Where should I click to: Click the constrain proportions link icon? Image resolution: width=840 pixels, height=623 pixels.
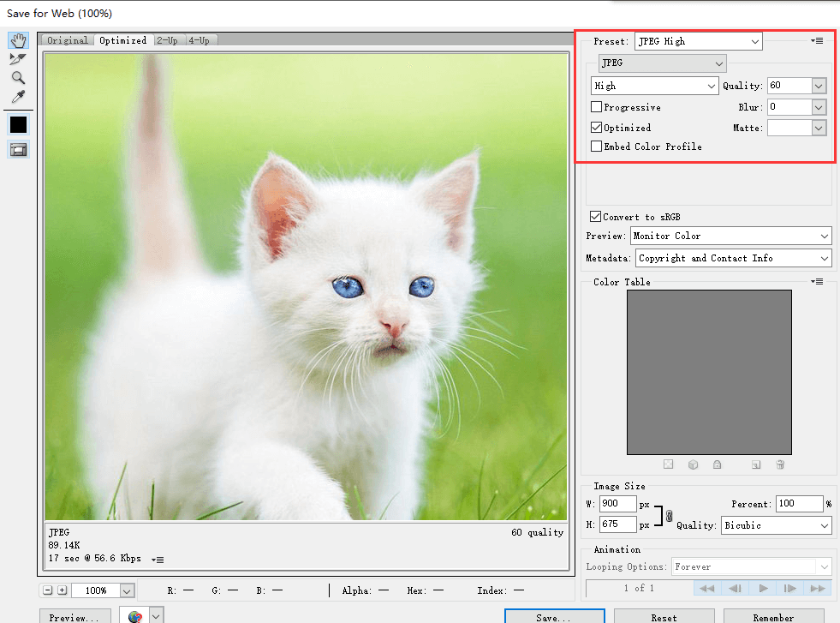[668, 514]
